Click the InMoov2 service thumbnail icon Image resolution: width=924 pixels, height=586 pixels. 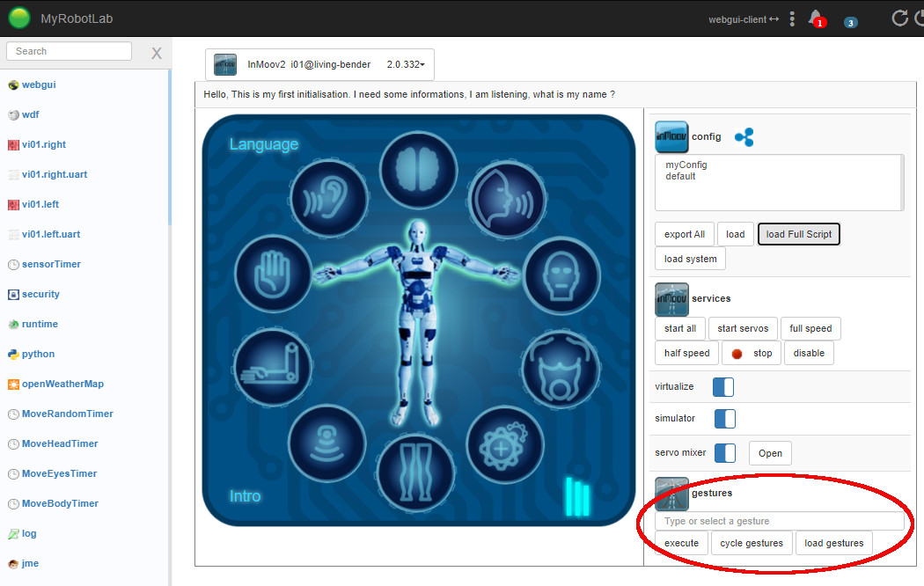(225, 64)
